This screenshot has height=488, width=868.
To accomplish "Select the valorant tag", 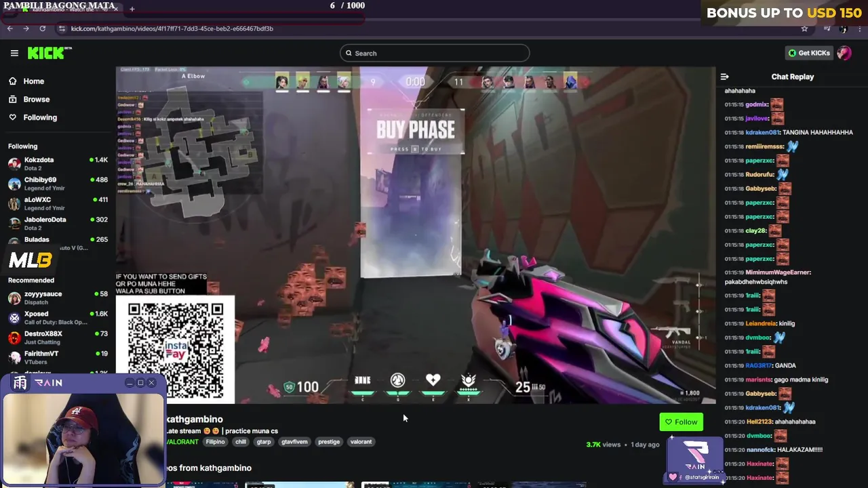I will (x=361, y=442).
